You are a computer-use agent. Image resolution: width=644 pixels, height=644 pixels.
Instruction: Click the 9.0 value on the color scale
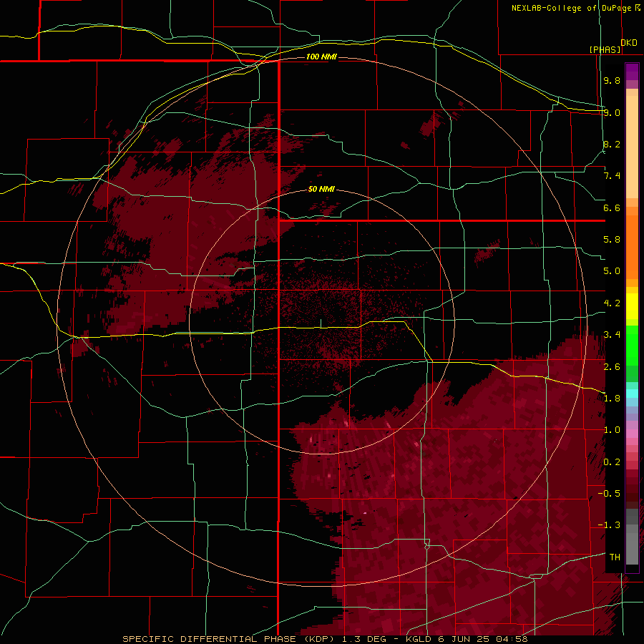coord(612,112)
